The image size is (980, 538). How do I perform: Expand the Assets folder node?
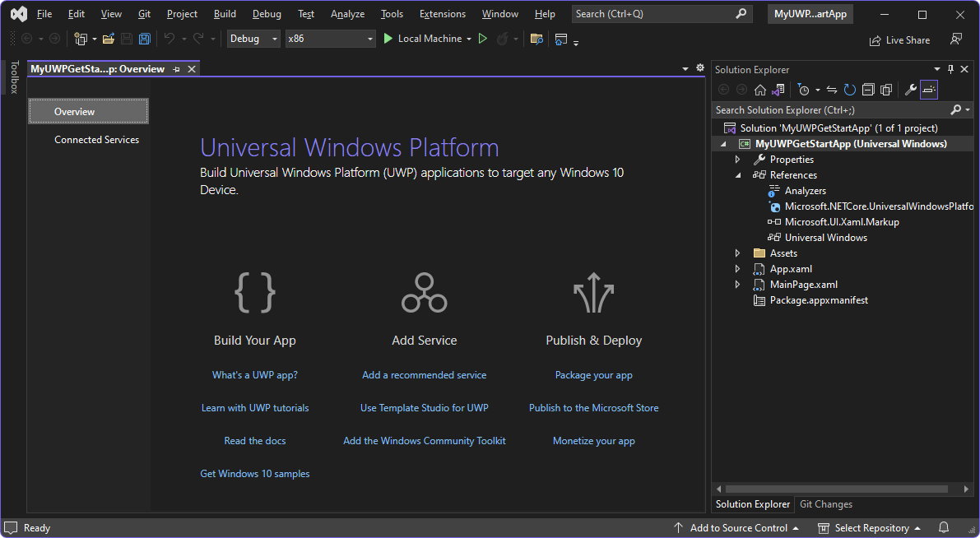click(x=738, y=253)
